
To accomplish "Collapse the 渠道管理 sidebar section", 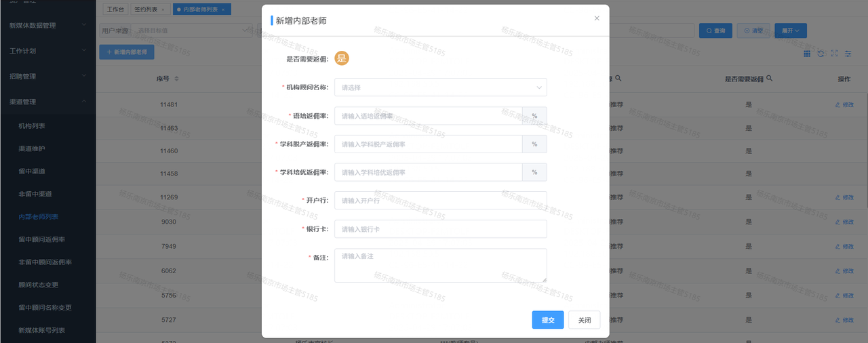I will coord(47,102).
